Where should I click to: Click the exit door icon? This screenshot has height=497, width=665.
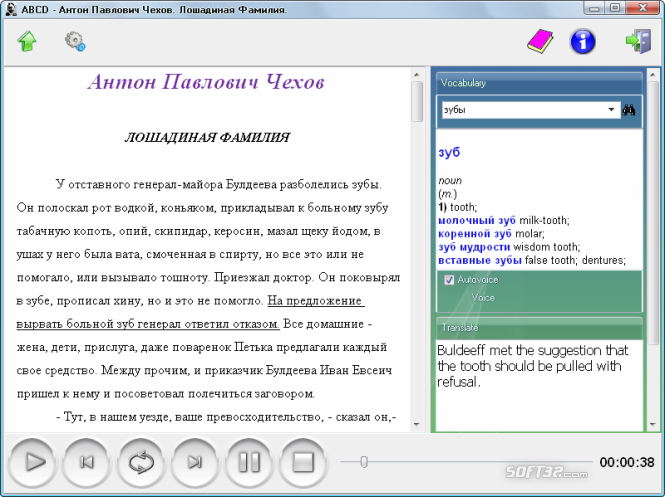coord(638,41)
